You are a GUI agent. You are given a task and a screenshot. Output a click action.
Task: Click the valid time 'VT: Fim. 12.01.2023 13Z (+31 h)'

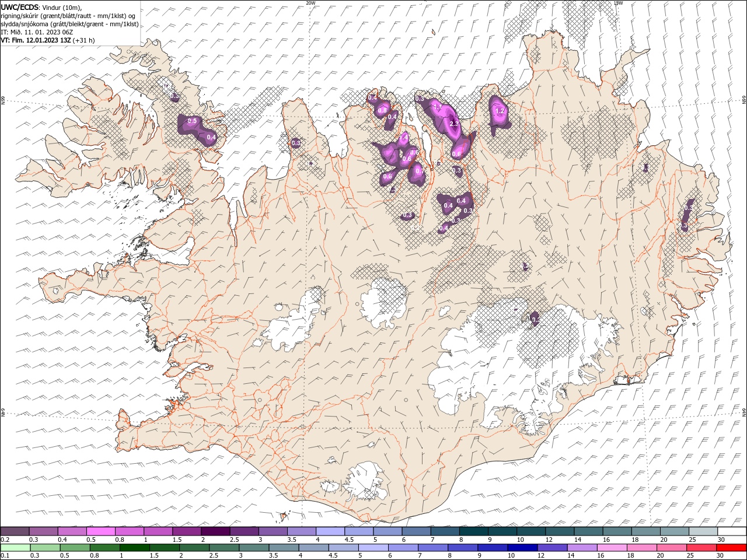(47, 40)
